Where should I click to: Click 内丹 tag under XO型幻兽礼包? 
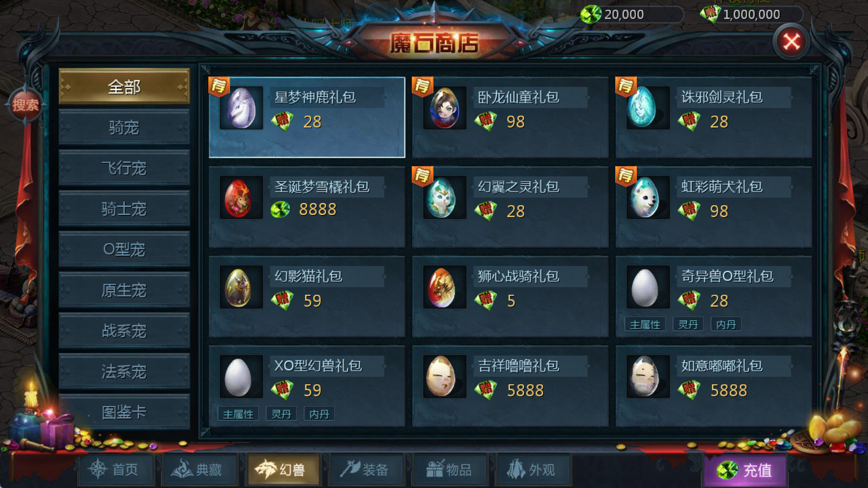(319, 414)
